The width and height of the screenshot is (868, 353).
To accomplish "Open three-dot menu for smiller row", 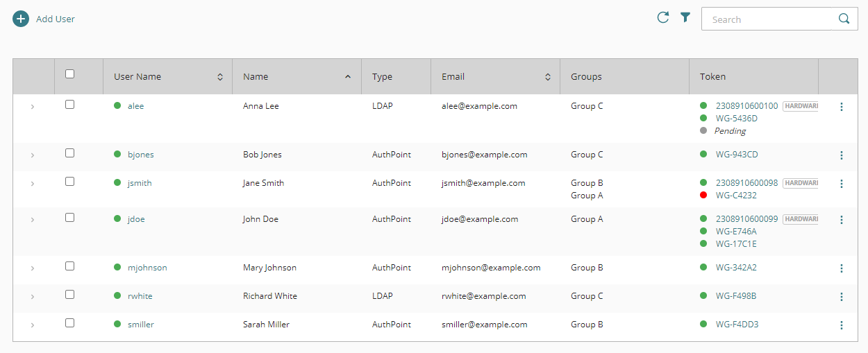I will (x=842, y=325).
